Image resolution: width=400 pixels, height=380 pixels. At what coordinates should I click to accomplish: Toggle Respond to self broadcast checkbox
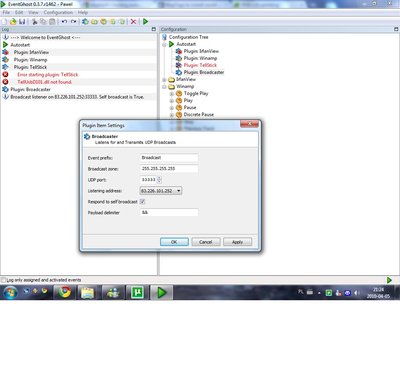click(x=142, y=202)
